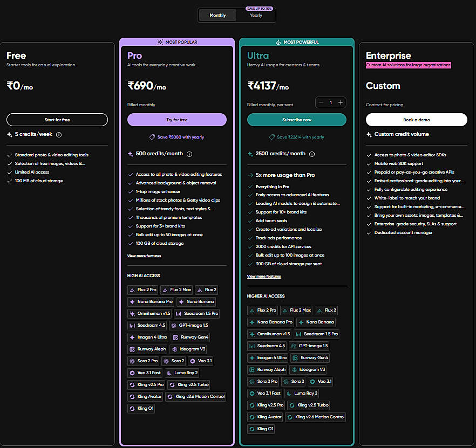Click Kling v2.5 Turbo chip in Ultra plan
Viewport: 476px width, 448px height.
coord(309,405)
